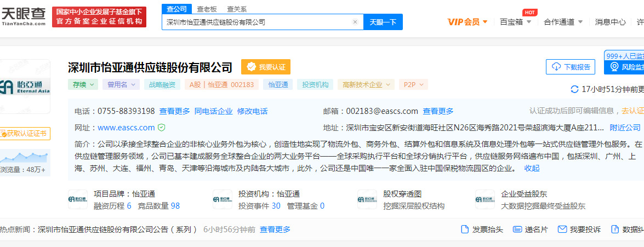This screenshot has height=247, width=644.
Task: Click the 投资机构 tag
Action: tap(315, 85)
